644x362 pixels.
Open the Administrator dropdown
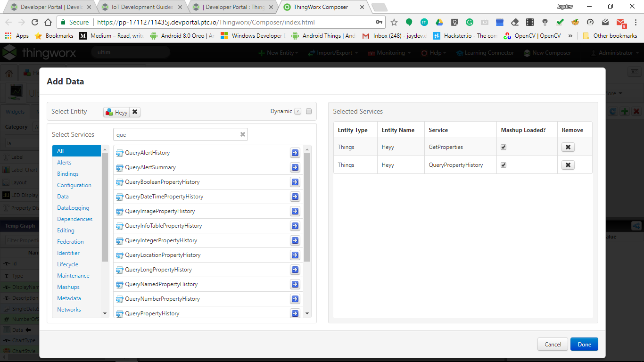tap(614, 53)
